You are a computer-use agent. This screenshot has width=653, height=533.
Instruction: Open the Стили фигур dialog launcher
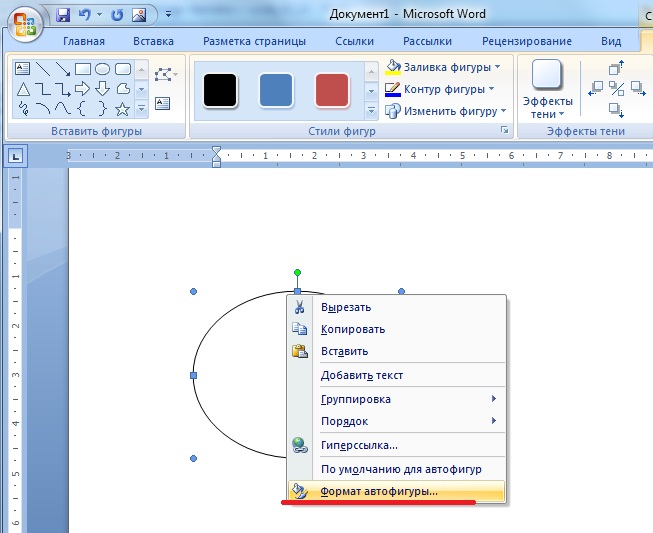[505, 131]
